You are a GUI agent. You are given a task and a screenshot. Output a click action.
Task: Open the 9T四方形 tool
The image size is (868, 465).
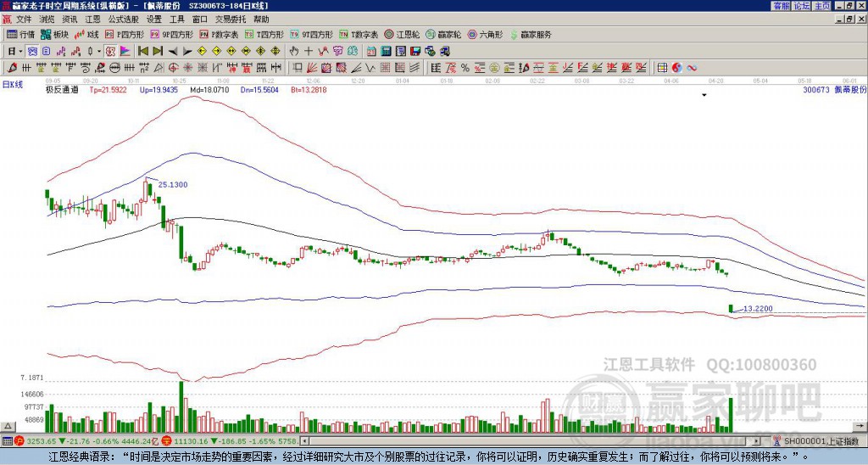[312, 34]
